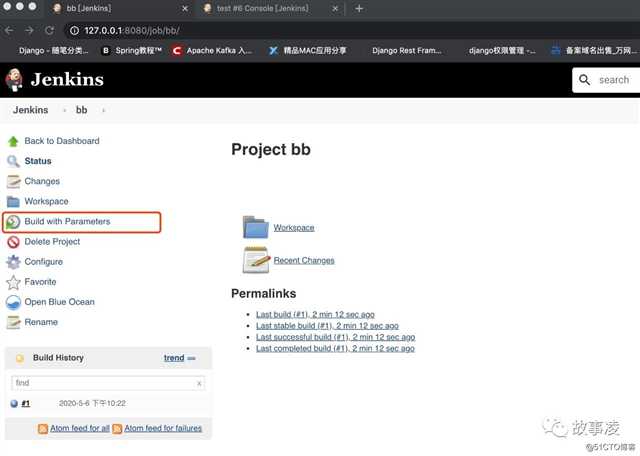Close the bb [Jenkins] tab
This screenshot has width=640, height=456.
(185, 9)
